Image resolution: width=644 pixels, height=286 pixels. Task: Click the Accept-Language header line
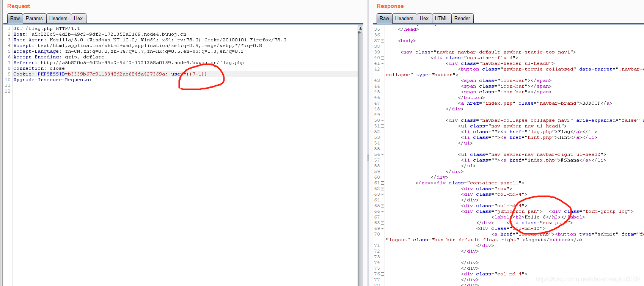tap(129, 51)
